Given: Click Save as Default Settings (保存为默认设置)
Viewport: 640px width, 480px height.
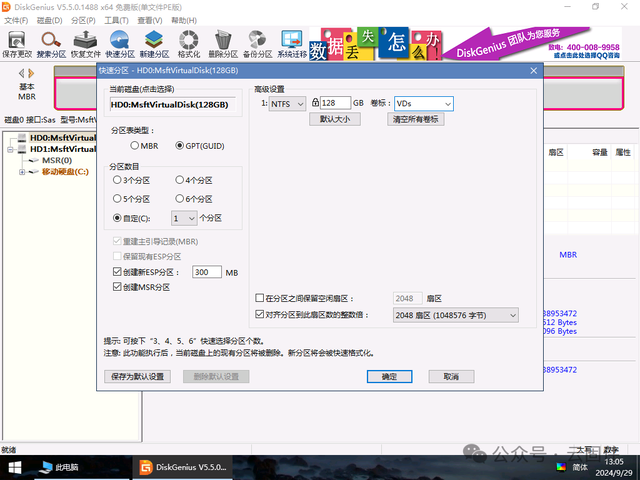Looking at the screenshot, I should coord(138,376).
